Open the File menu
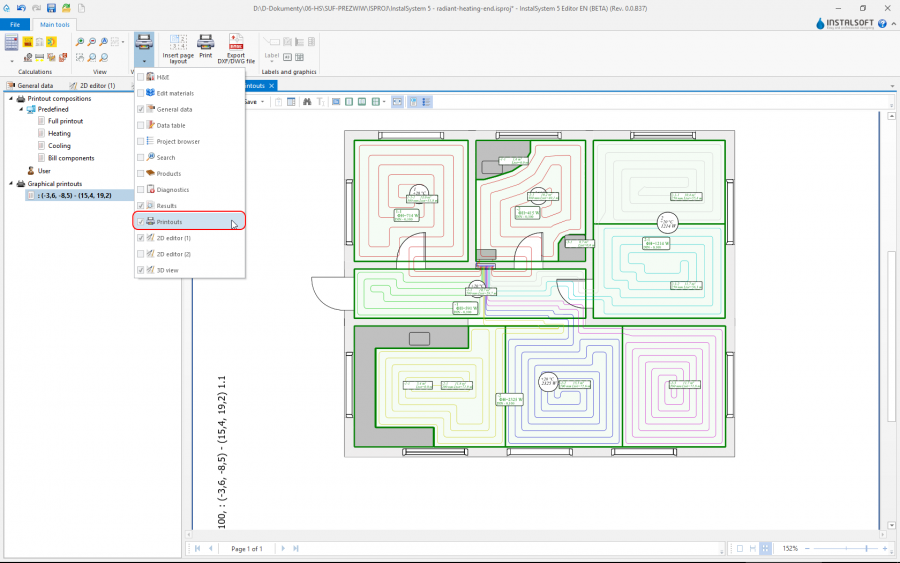 (x=15, y=24)
